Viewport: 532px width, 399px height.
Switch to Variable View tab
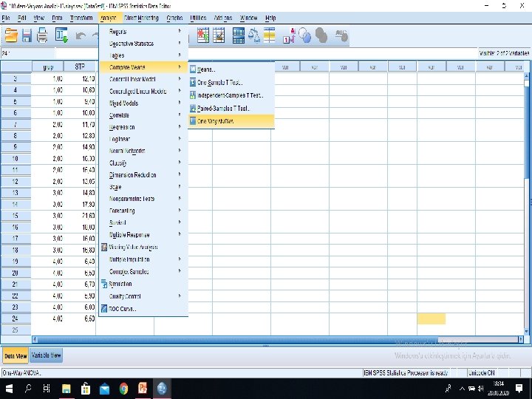tap(46, 355)
